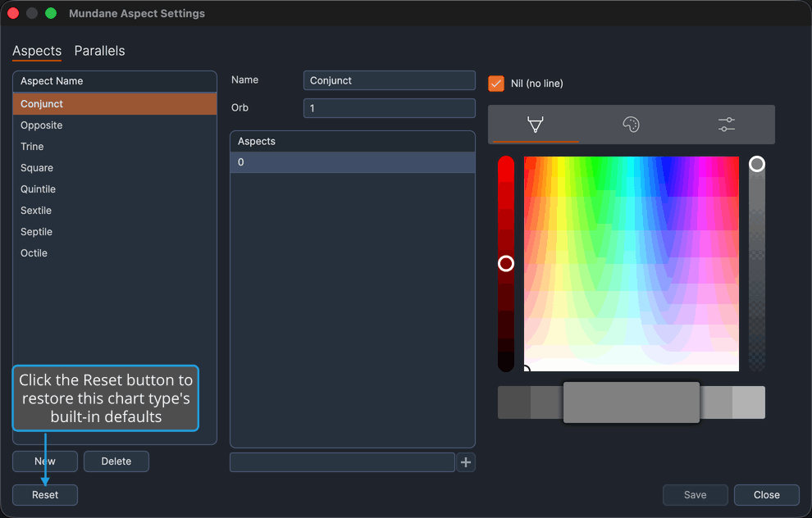This screenshot has height=518, width=812.
Task: Click the opacity slider handle
Action: click(x=756, y=164)
